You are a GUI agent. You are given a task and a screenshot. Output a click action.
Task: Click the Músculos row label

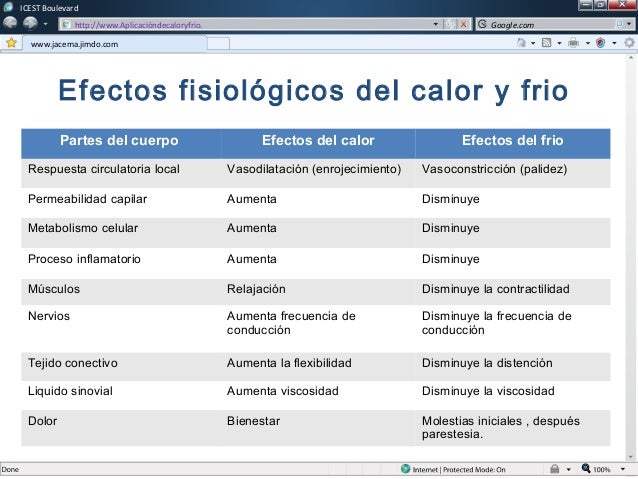coord(54,289)
